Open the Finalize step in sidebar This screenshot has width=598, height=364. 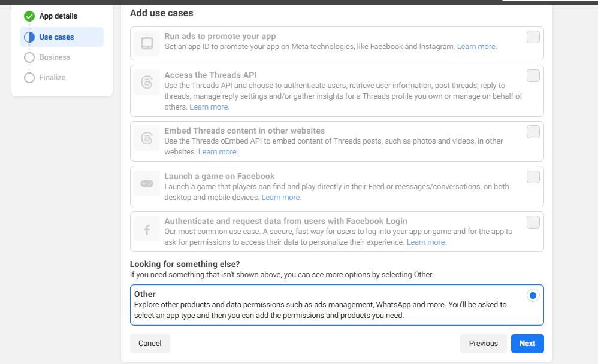pos(52,78)
